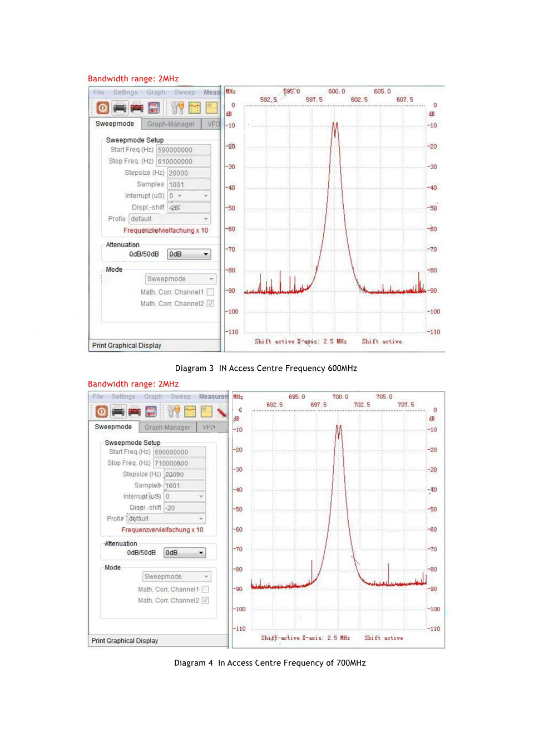This screenshot has width=534, height=756.
Task: Open the wrench settings icon in the 600MHz window
Action: [177, 107]
